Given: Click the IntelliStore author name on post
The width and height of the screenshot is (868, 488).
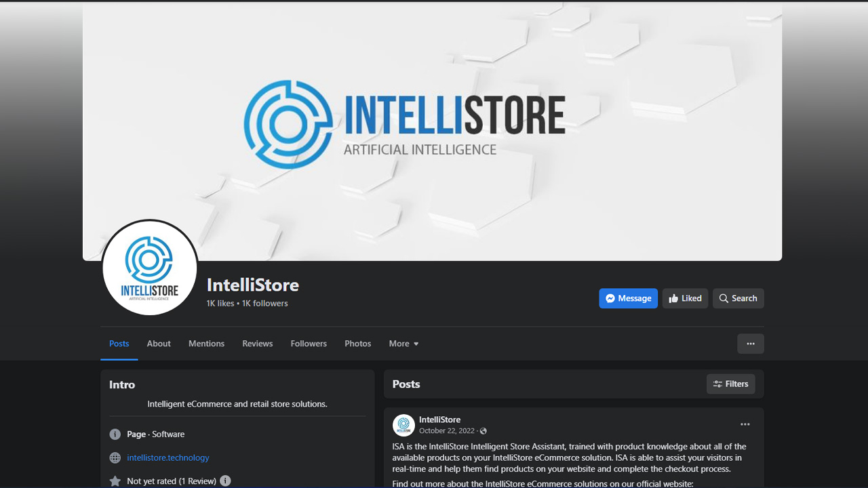Looking at the screenshot, I should click(x=439, y=420).
